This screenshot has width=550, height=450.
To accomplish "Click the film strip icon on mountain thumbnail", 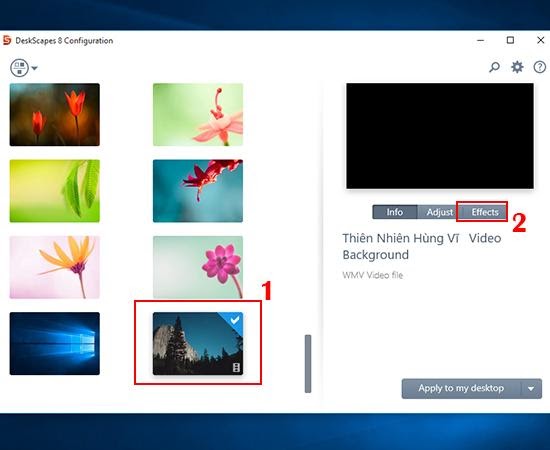I will [236, 368].
